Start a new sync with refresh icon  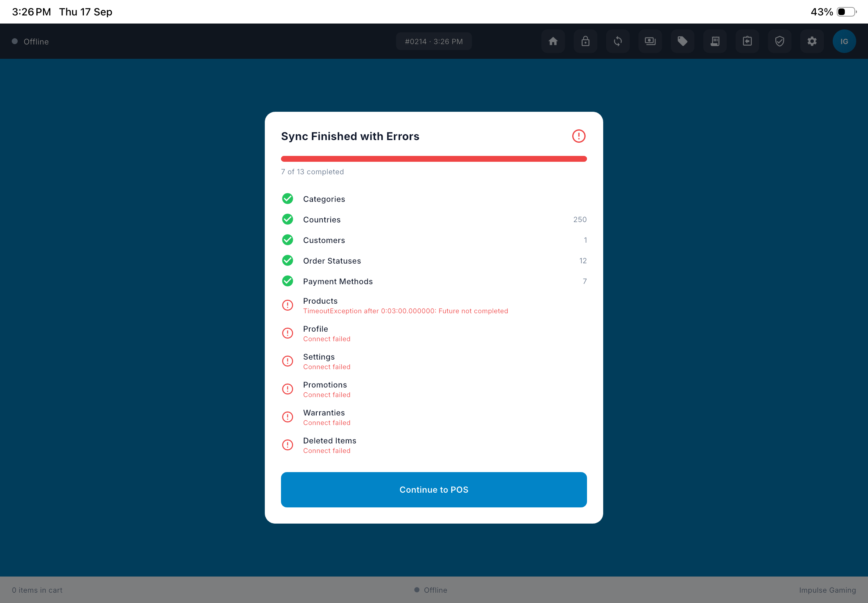click(x=618, y=41)
